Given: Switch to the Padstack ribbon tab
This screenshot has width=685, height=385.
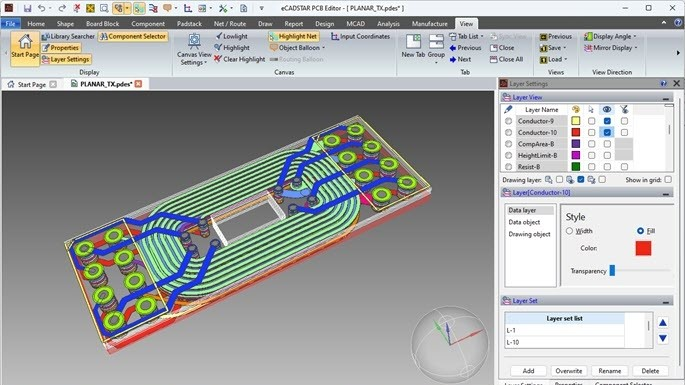Looking at the screenshot, I should pyautogui.click(x=189, y=24).
